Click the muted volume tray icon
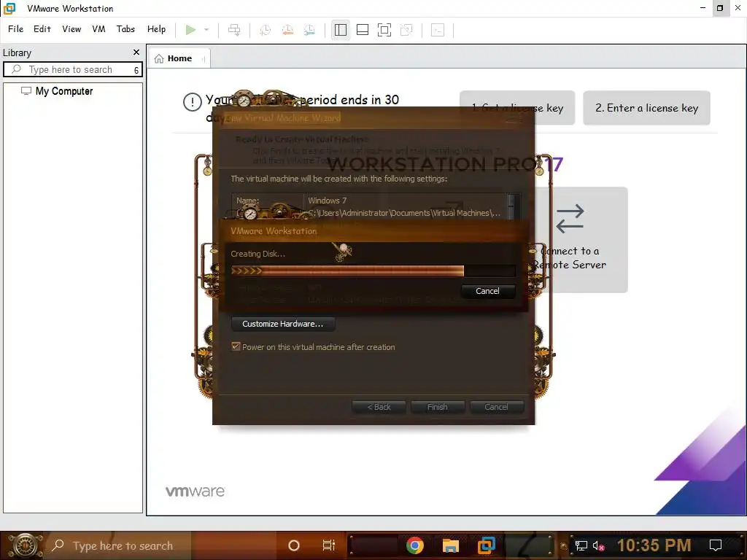This screenshot has width=747, height=560. pyautogui.click(x=598, y=545)
